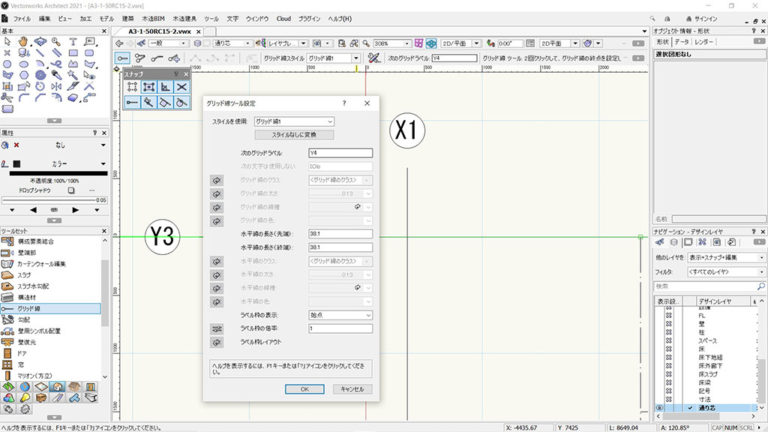
Task: Click the 次のグリッドラベル input field in dialog
Action: (x=340, y=153)
